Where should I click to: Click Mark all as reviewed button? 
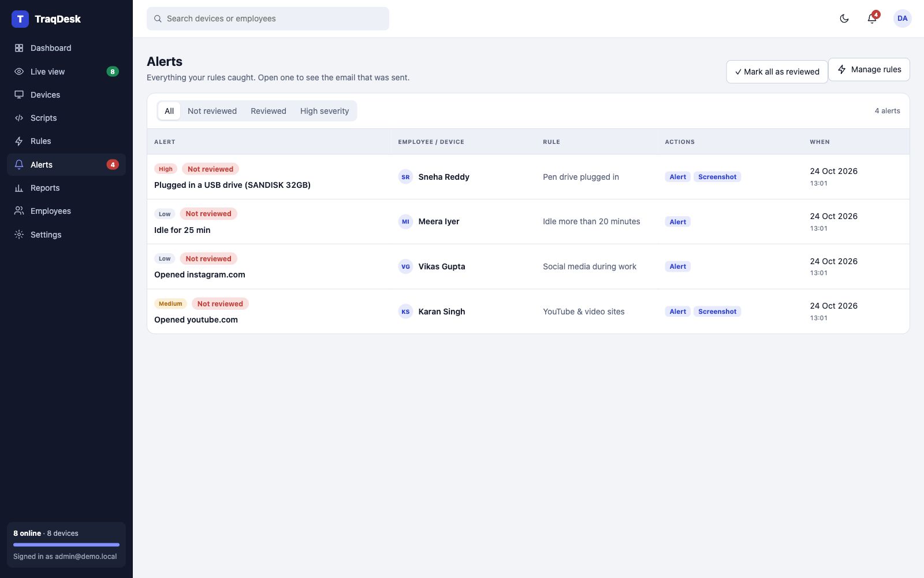click(777, 72)
